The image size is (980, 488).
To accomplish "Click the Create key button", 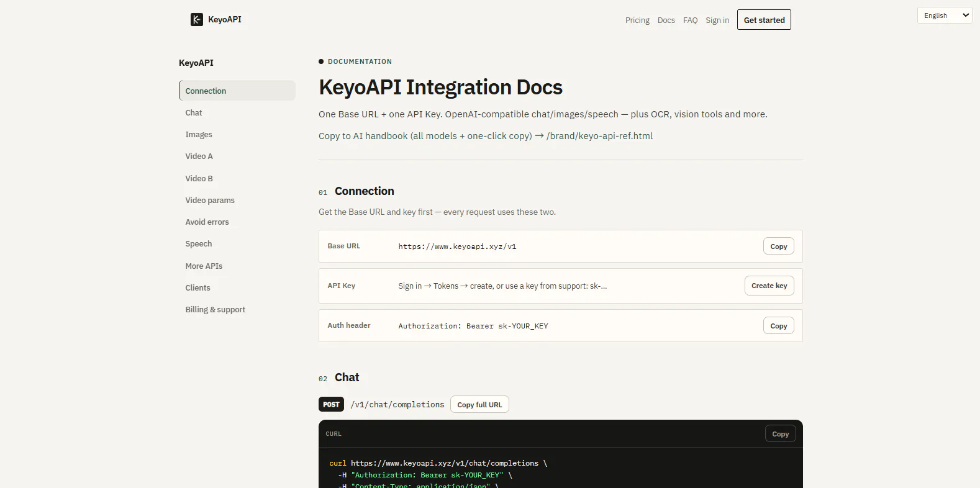I will (x=769, y=286).
